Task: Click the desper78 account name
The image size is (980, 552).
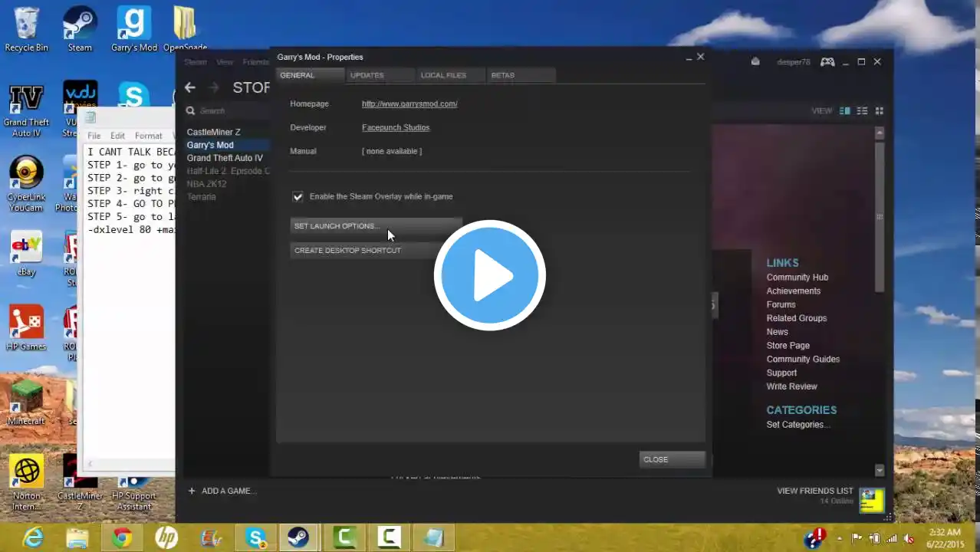Action: [793, 62]
